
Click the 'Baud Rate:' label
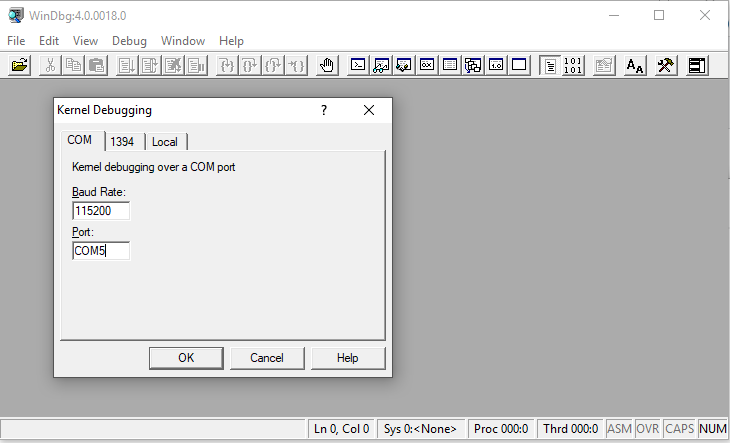click(99, 192)
